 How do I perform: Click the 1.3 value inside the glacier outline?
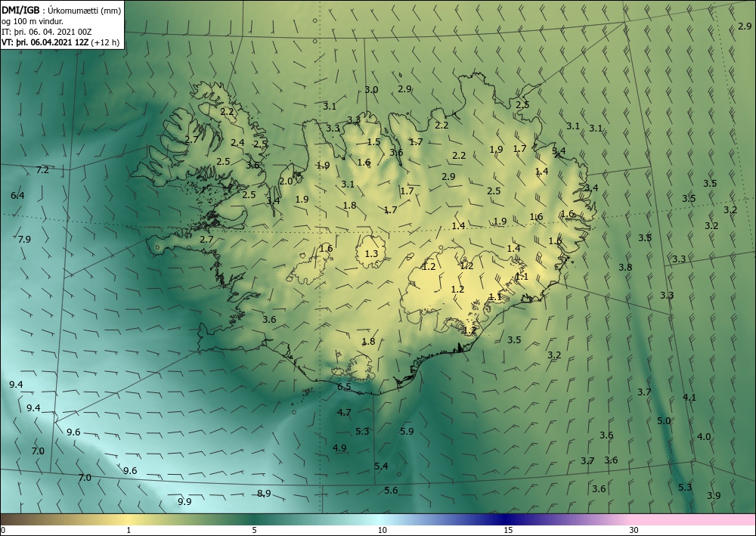[371, 253]
